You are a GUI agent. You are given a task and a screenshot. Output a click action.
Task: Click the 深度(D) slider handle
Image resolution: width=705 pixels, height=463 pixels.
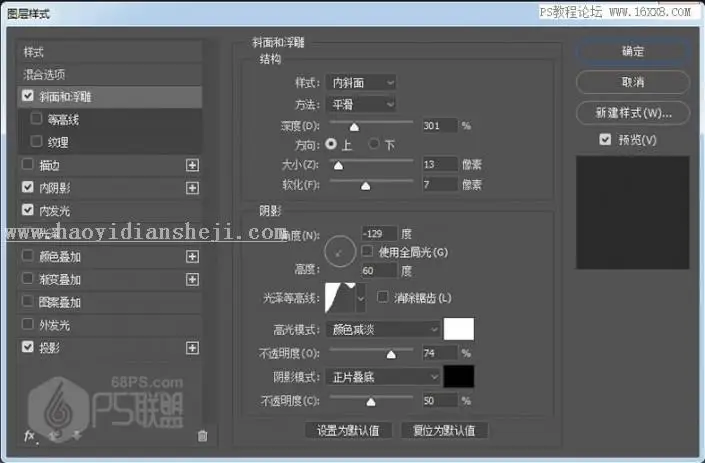click(354, 127)
